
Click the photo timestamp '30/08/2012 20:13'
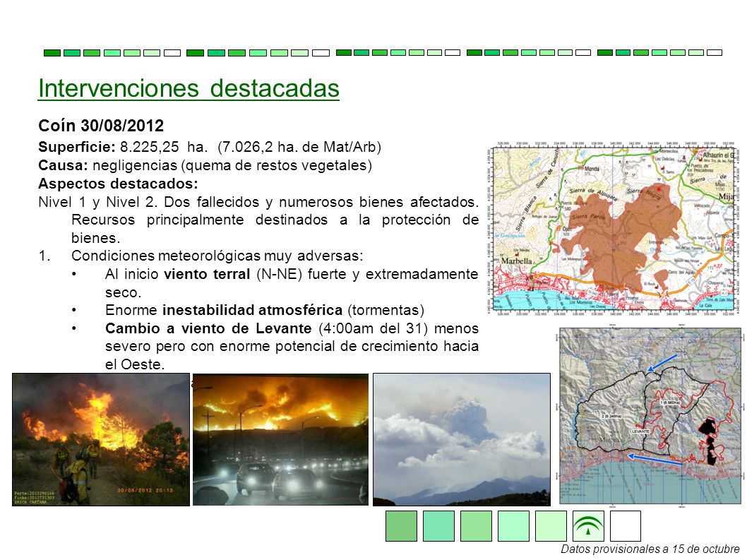click(x=145, y=490)
